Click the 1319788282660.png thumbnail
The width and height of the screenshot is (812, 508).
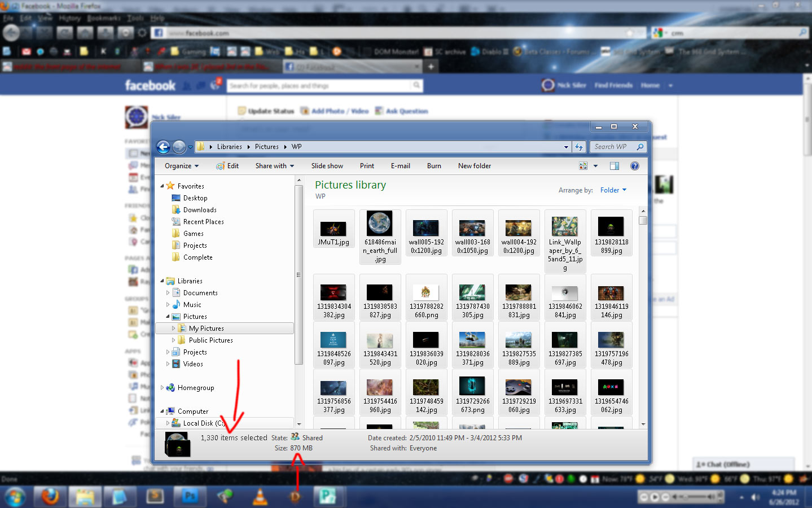(426, 292)
